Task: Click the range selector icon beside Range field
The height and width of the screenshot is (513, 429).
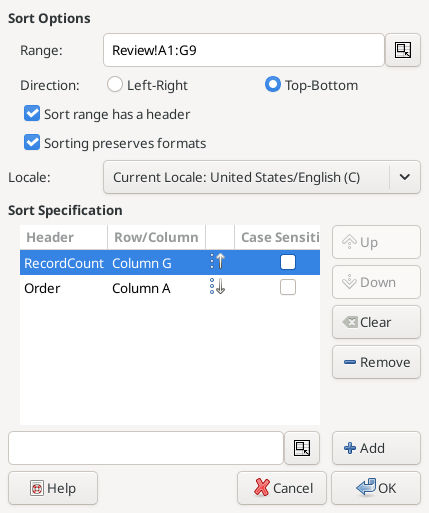Action: (x=403, y=50)
